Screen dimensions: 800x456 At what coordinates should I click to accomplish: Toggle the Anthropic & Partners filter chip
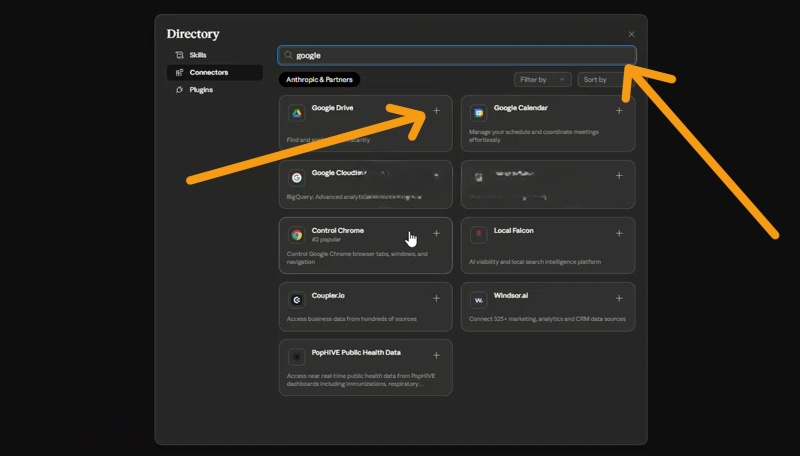(319, 80)
